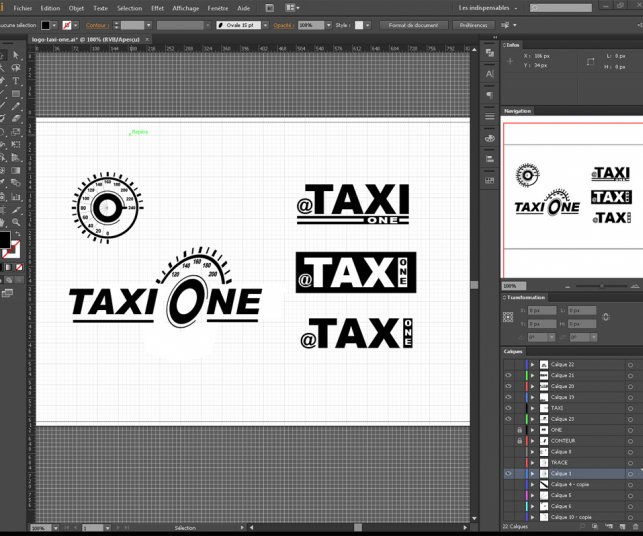643x536 pixels.
Task: Open the Fenêtre menu
Action: point(216,7)
